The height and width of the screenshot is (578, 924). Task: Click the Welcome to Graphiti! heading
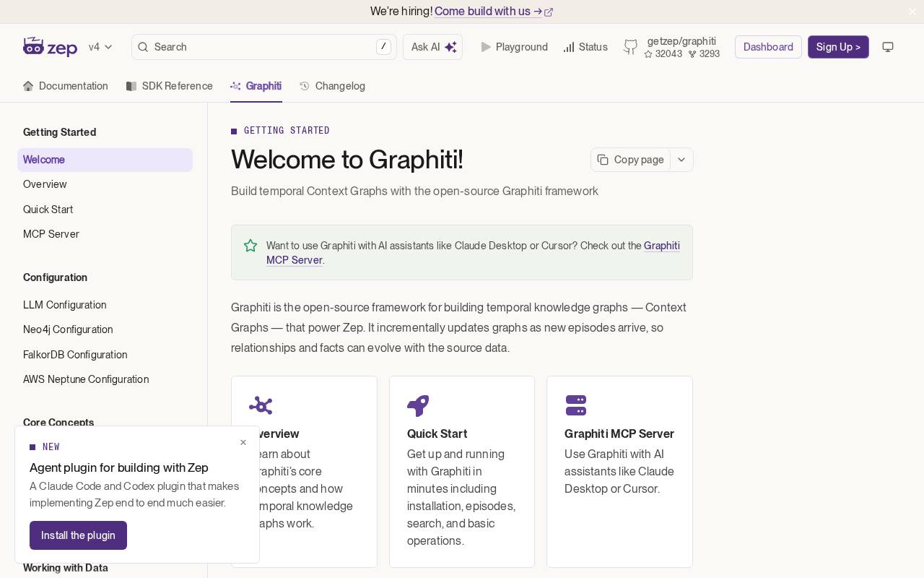coord(346,160)
